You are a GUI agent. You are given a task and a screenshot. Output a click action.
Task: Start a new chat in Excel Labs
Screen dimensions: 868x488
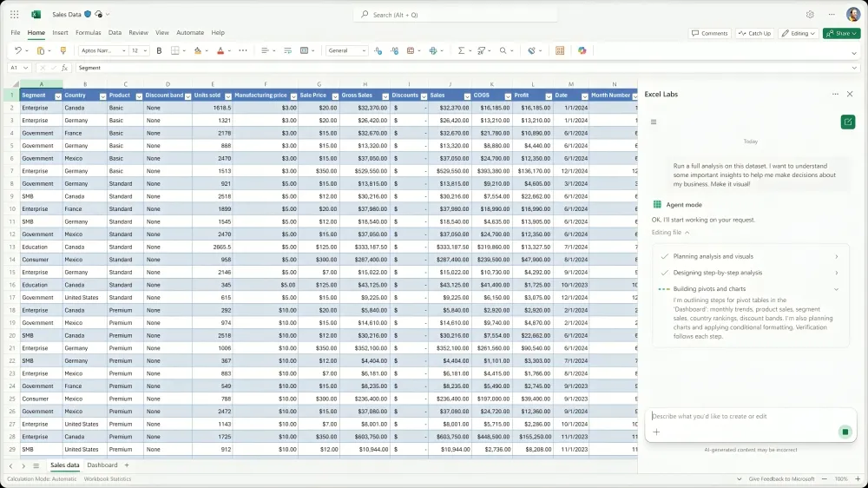pos(847,122)
